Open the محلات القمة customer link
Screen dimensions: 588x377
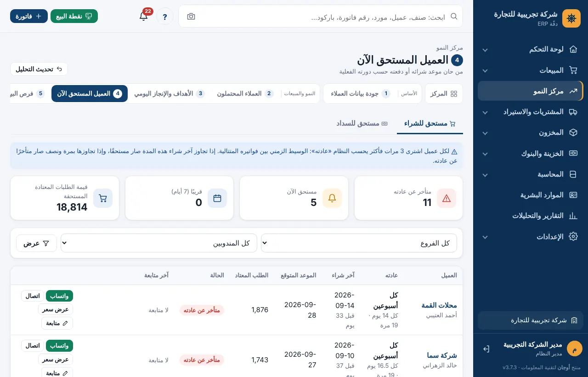[x=439, y=305]
